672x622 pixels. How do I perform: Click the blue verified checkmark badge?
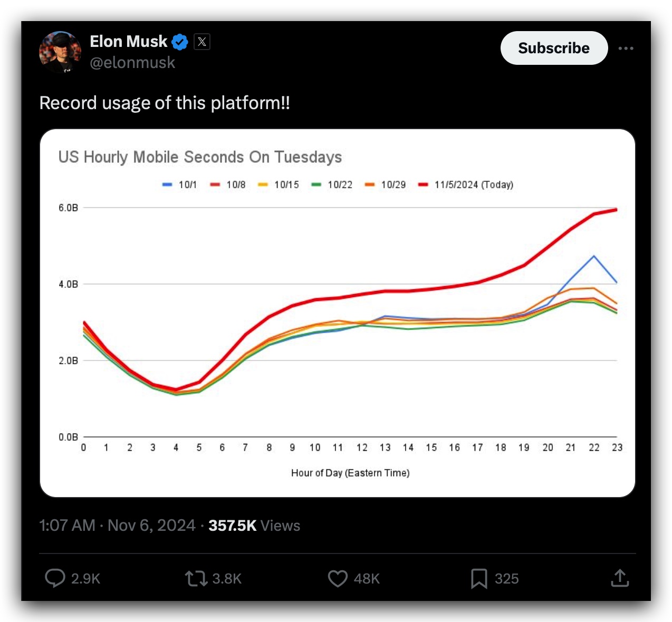pyautogui.click(x=180, y=42)
